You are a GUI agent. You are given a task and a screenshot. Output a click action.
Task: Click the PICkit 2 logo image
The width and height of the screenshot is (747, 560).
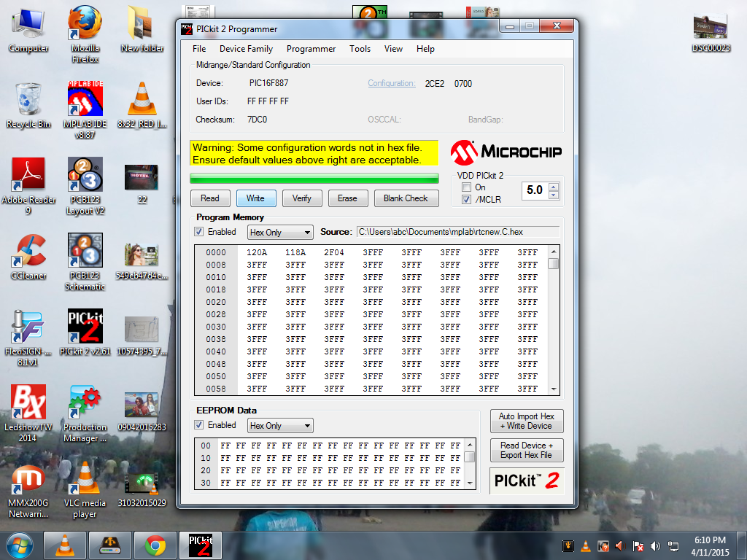pyautogui.click(x=527, y=481)
